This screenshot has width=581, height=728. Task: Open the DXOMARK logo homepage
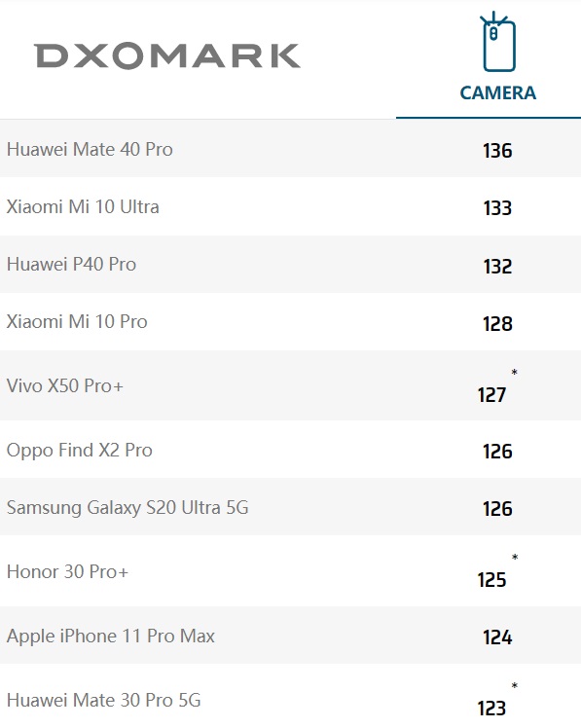(x=167, y=56)
